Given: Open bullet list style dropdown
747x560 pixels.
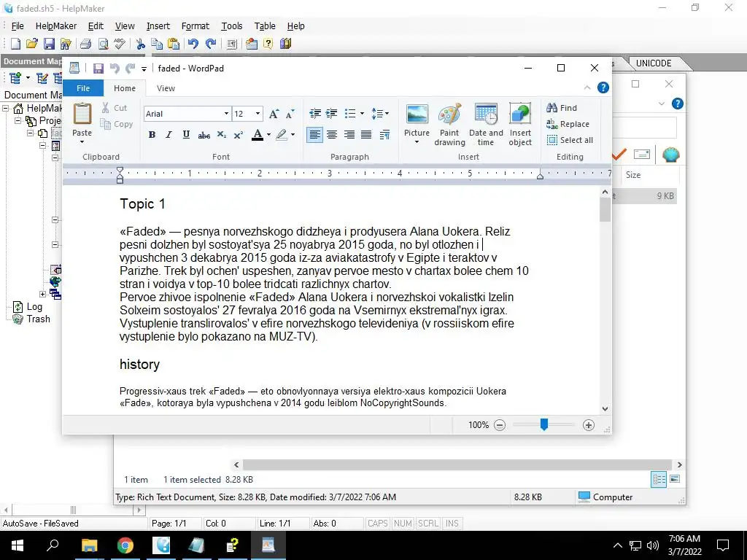Looking at the screenshot, I should click(x=362, y=113).
